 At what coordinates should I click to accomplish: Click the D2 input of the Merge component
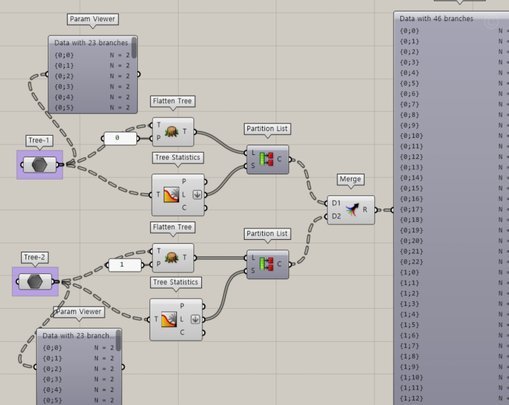point(336,217)
